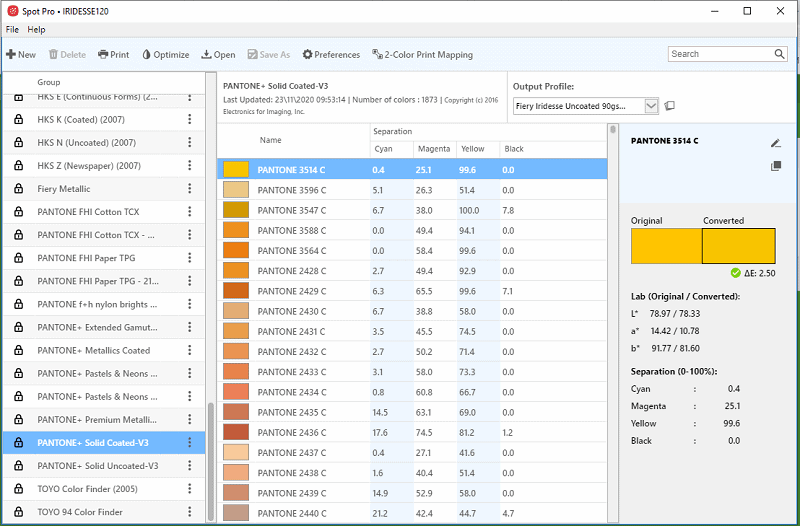Viewport: 800px width, 526px height.
Task: Click the duplicate icon below the pencil
Action: click(775, 166)
